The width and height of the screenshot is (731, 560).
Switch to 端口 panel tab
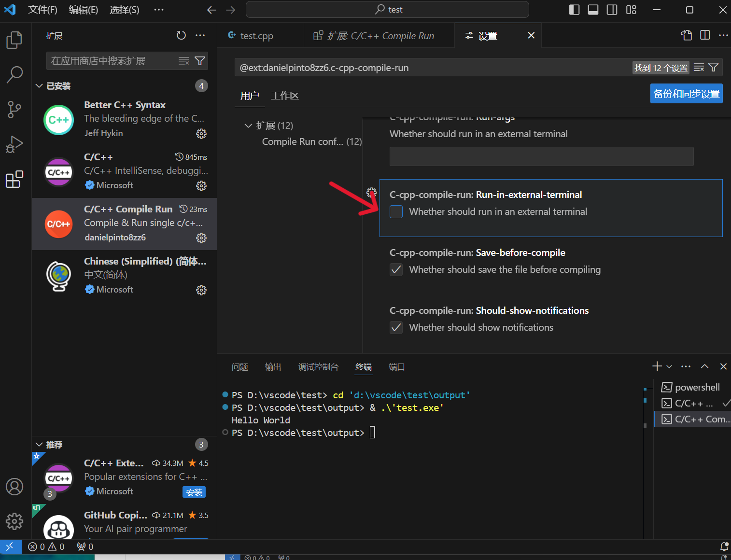pyautogui.click(x=396, y=367)
